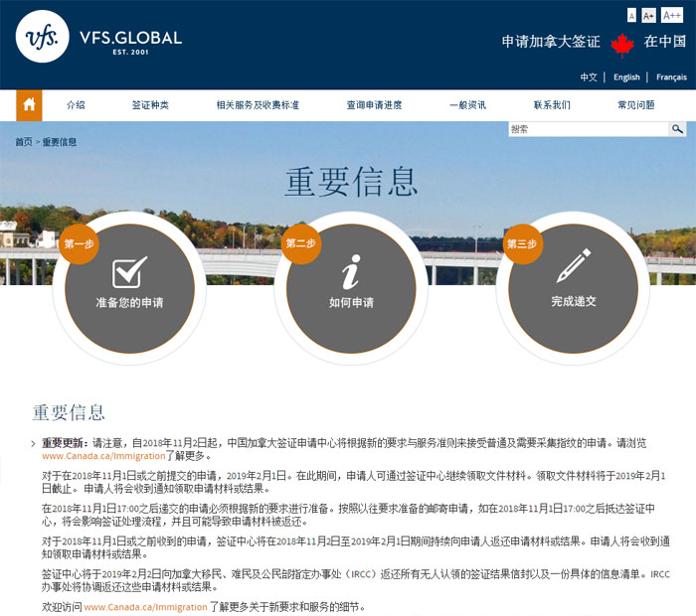Click the 首页 breadcrumb link
Screen dimensions: 696x616
pos(23,142)
